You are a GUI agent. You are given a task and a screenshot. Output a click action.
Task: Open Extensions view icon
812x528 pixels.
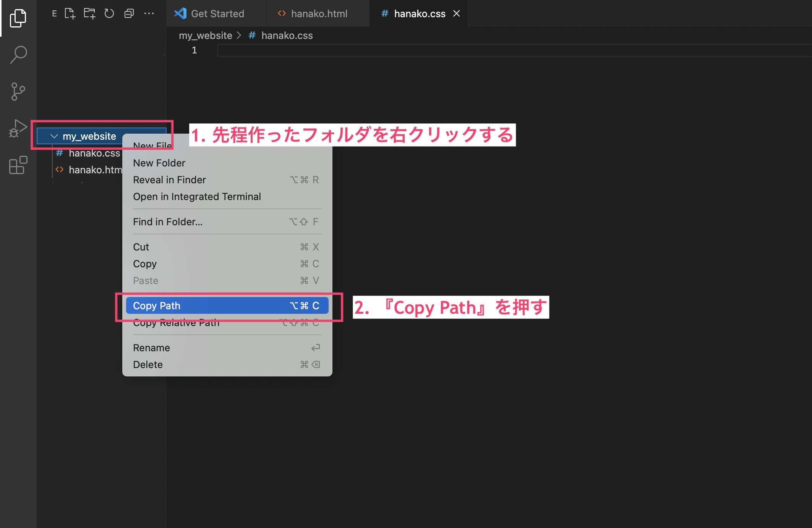click(x=18, y=165)
